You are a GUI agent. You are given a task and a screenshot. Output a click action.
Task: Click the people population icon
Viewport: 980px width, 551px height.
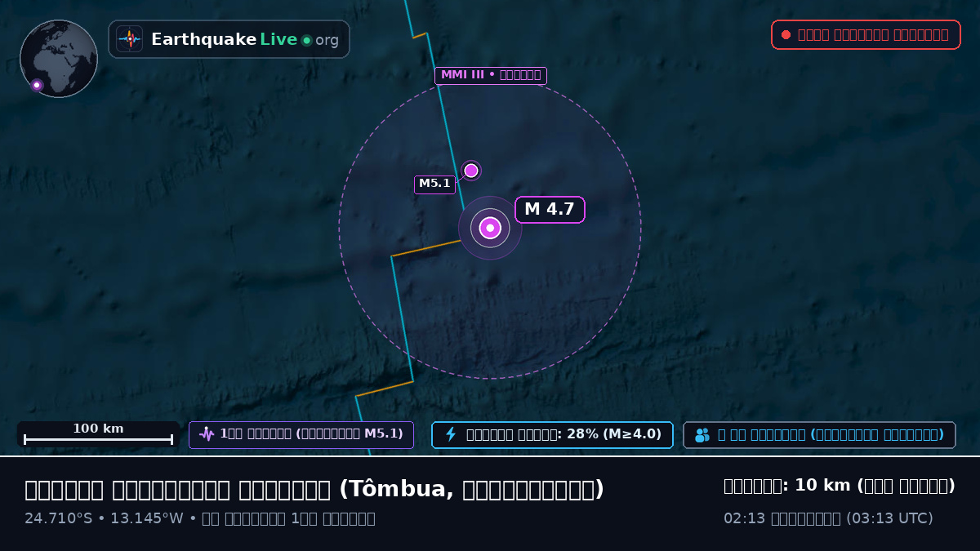[x=702, y=435]
